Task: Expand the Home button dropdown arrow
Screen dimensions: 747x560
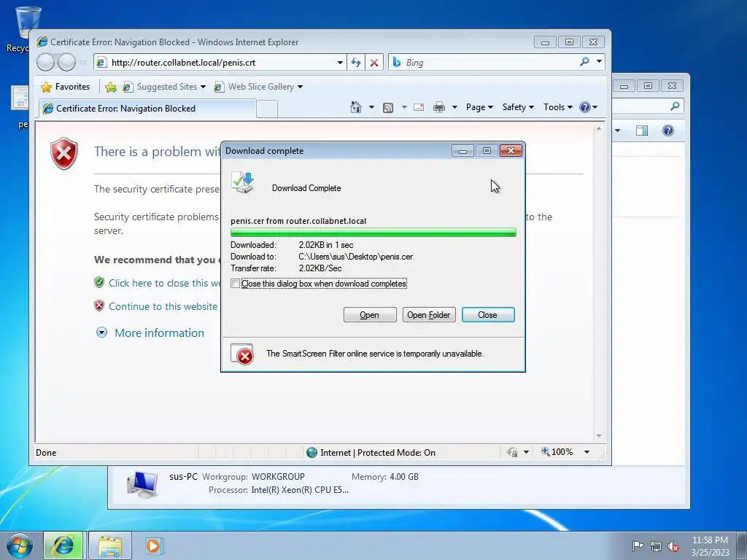Action: click(x=371, y=107)
